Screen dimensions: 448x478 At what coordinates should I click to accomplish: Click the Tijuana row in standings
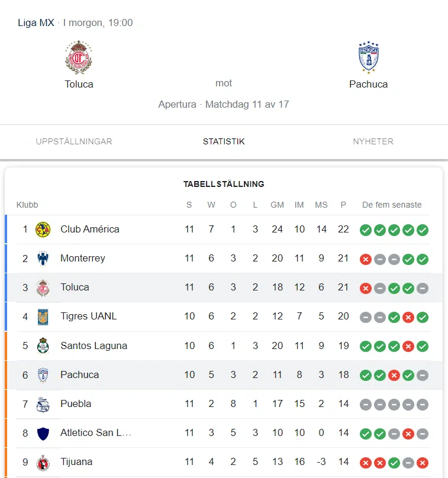pyautogui.click(x=224, y=462)
